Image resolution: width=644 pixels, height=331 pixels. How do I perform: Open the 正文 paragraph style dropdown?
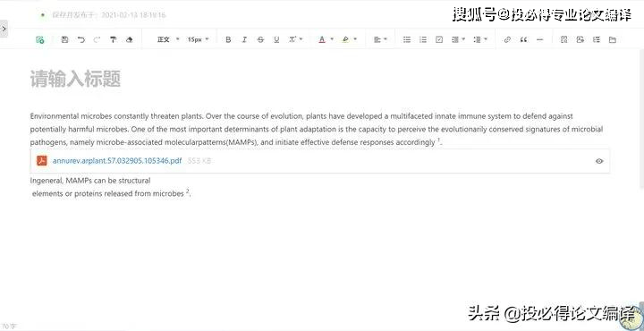point(168,40)
